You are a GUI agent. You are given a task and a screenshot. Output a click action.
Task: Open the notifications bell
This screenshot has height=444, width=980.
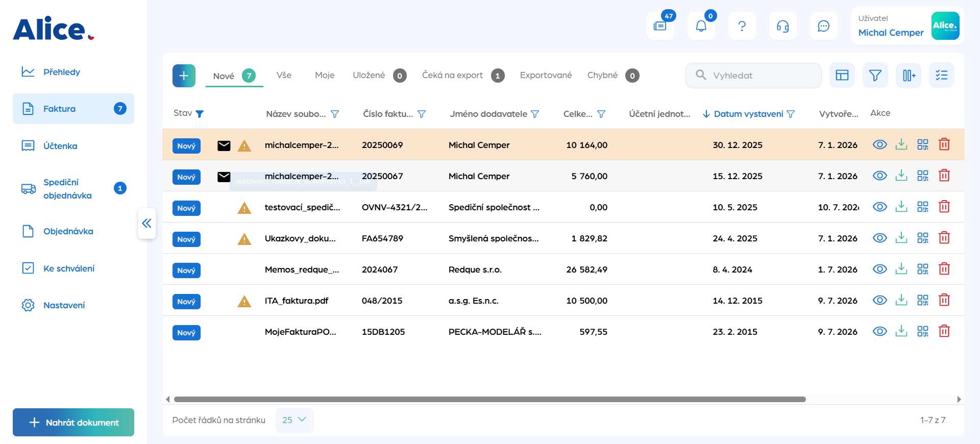[x=701, y=26]
